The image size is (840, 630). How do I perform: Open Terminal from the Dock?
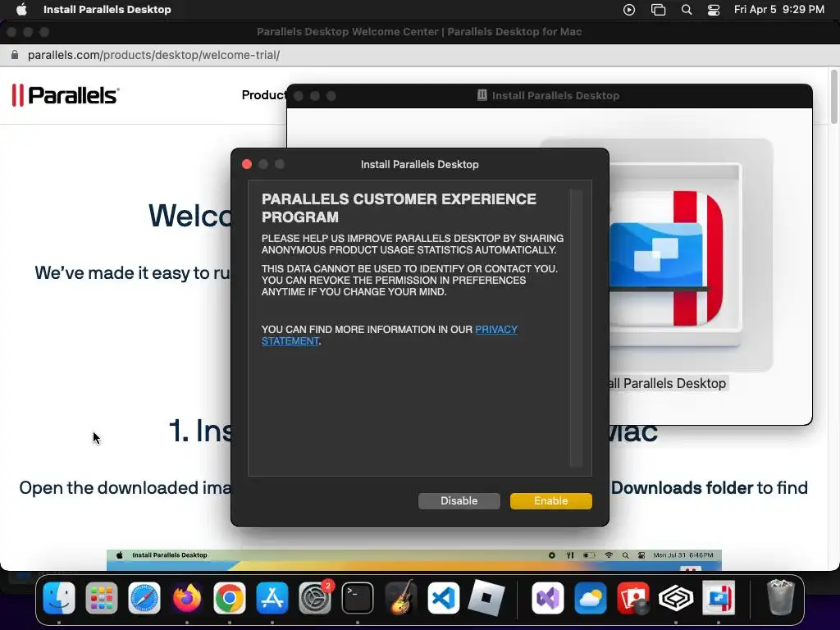358,598
